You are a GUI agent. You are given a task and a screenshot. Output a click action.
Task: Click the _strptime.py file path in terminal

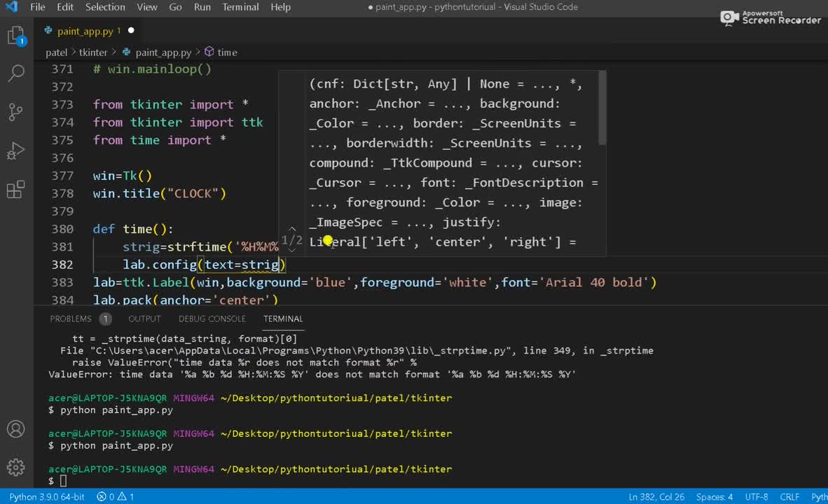[301, 351]
